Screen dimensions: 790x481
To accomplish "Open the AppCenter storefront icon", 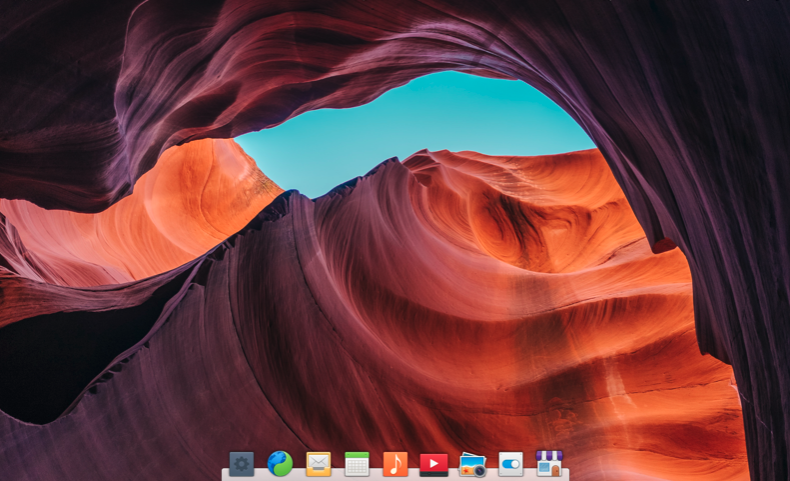I will 549,464.
